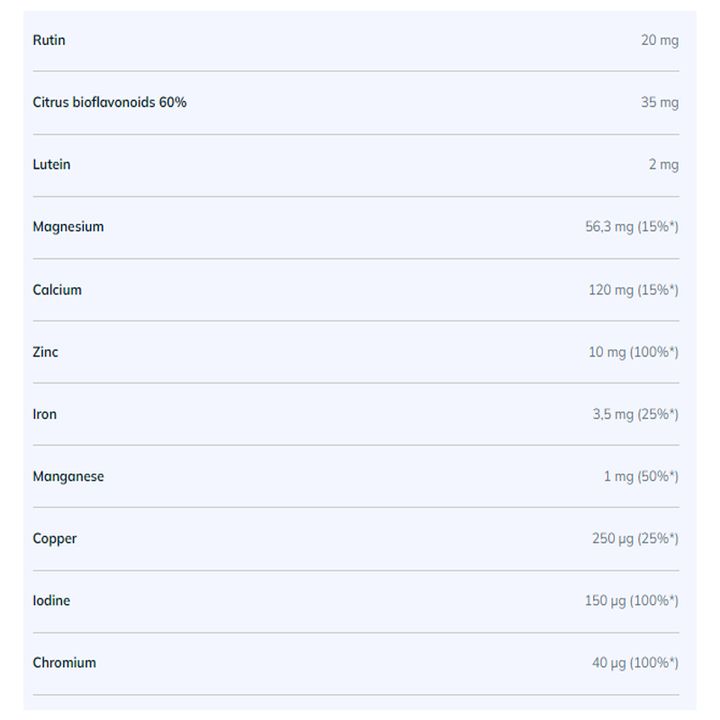Select the Manganese ingredient label
Screen dimensions: 720x720
(x=68, y=477)
